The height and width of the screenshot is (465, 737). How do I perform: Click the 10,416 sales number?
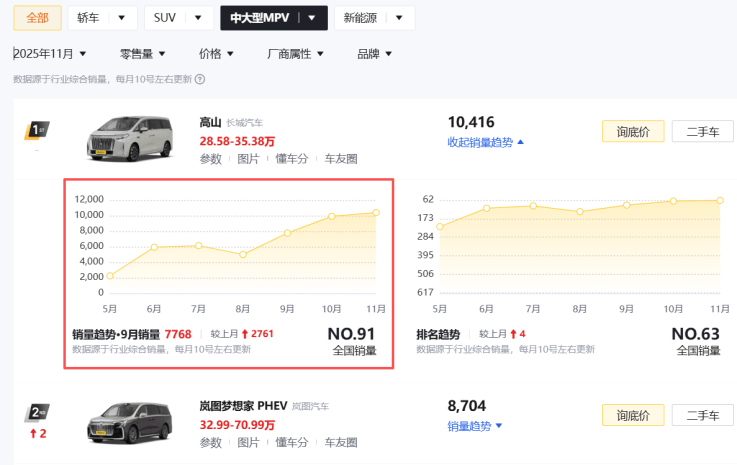pos(471,122)
